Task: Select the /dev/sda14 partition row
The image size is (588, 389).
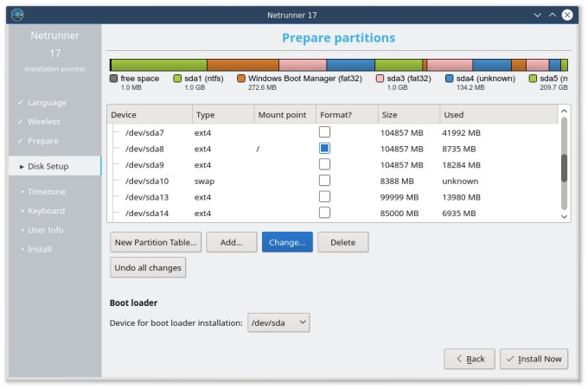Action: pos(333,214)
